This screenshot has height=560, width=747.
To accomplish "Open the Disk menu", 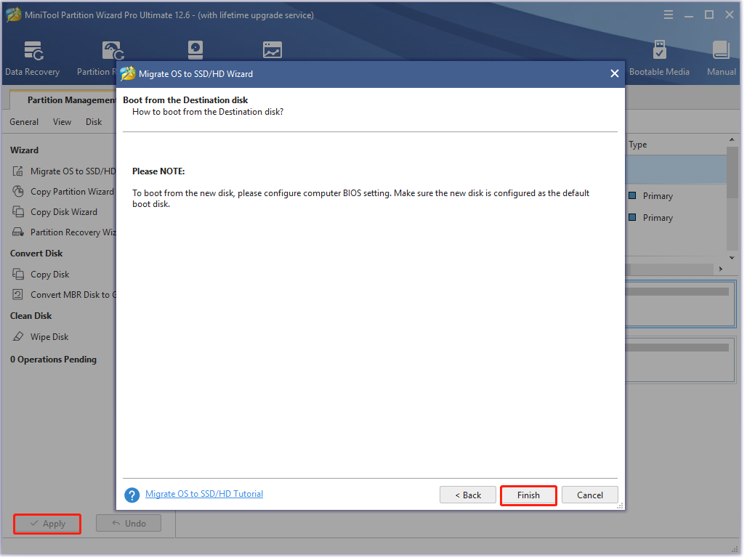I will tap(94, 122).
